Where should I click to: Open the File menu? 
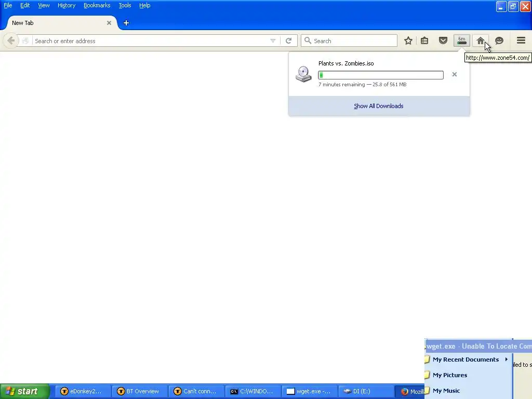pyautogui.click(x=8, y=5)
